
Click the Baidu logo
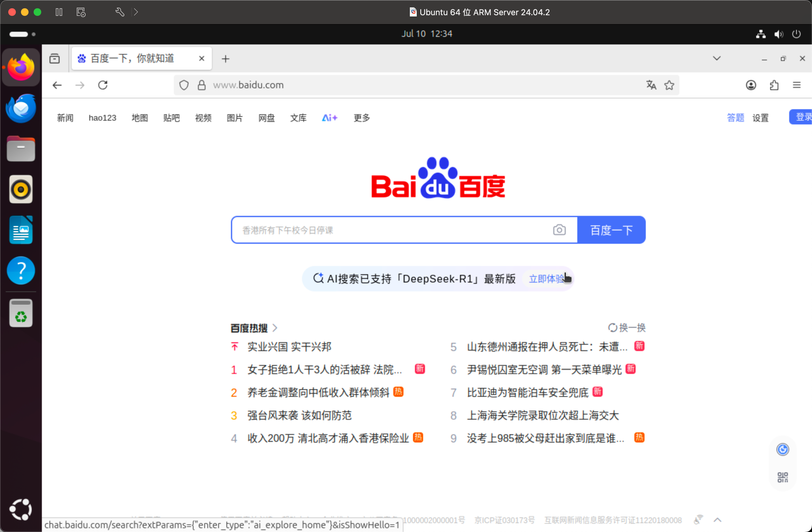(x=438, y=177)
